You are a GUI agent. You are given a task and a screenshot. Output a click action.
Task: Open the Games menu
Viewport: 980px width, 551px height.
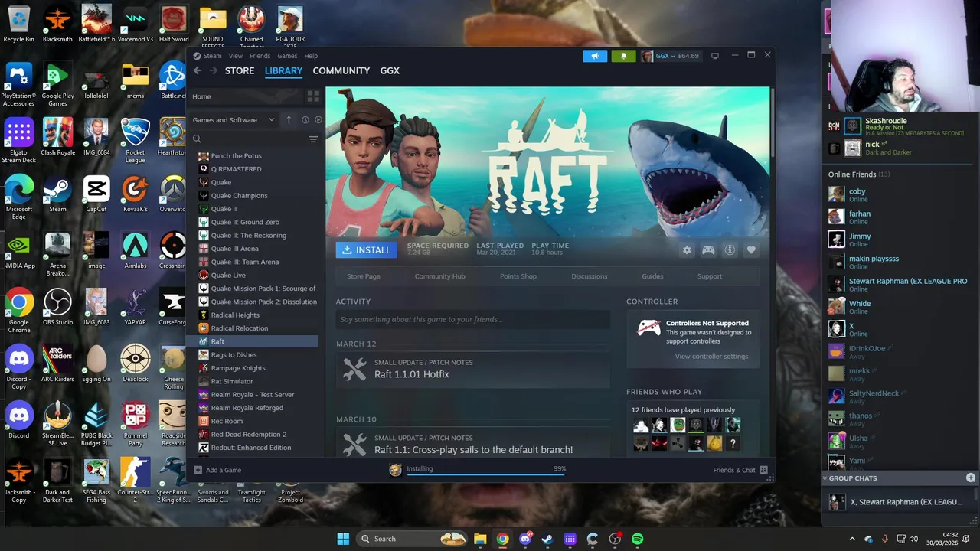(x=287, y=56)
